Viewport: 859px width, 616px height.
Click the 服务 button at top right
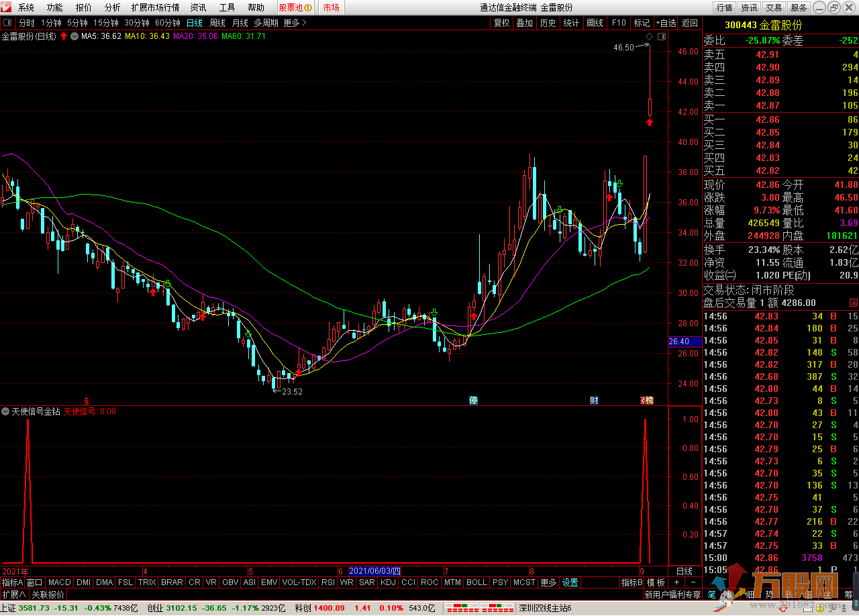[799, 7]
